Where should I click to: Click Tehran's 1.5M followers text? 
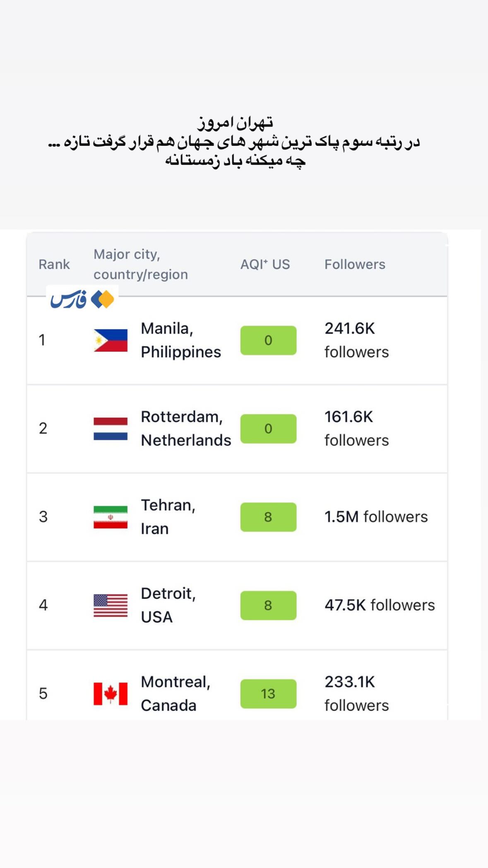(376, 517)
